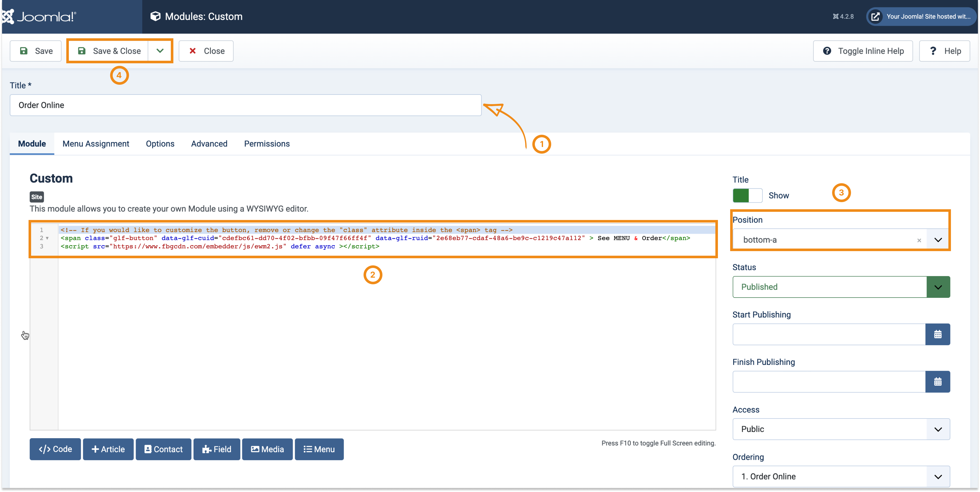The width and height of the screenshot is (980, 492).
Task: Click the Joomla logo
Action: 39,16
